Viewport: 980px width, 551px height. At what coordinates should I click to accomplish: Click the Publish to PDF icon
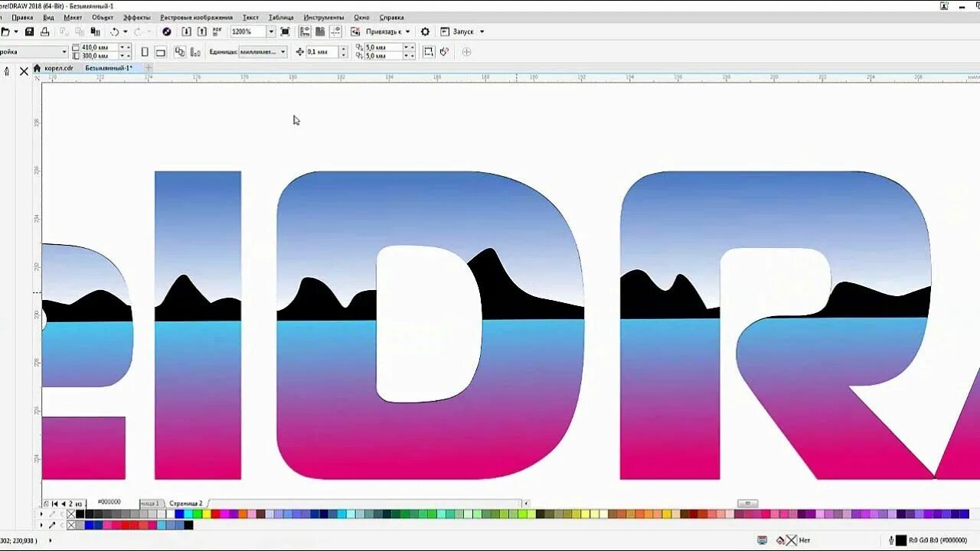click(217, 31)
